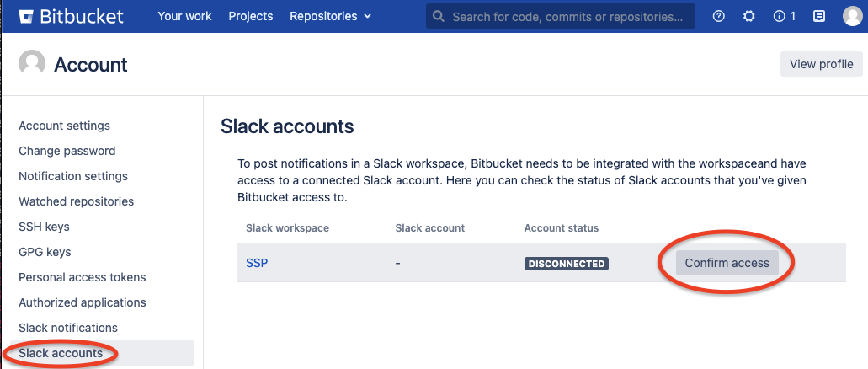Open SSH keys settings

click(44, 227)
